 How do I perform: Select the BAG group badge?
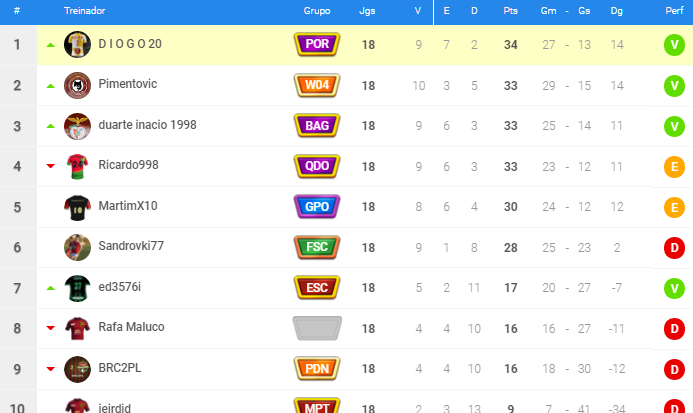coord(317,126)
